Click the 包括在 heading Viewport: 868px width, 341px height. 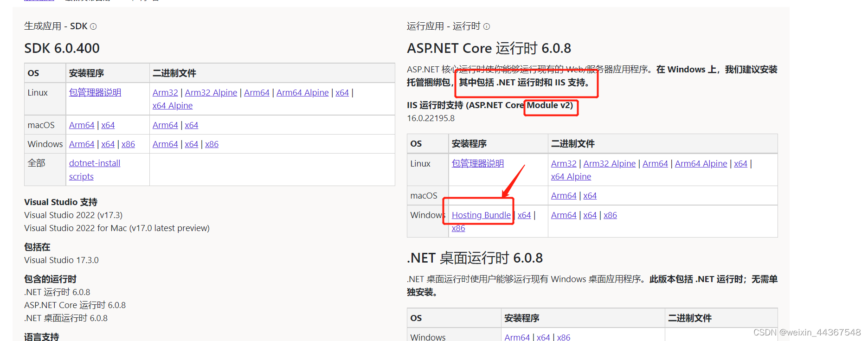(x=37, y=247)
